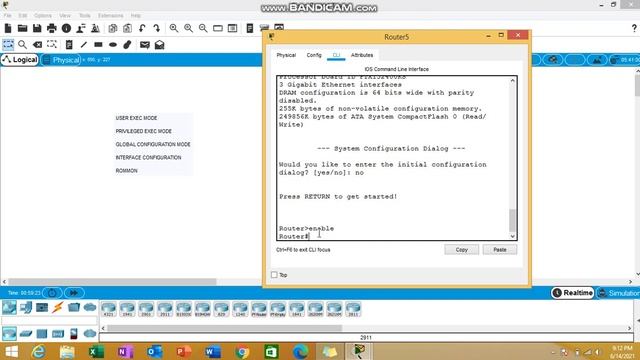Screen dimensions: 640x360
Task: Choose the Switches subcategory
Action: pos(26,334)
